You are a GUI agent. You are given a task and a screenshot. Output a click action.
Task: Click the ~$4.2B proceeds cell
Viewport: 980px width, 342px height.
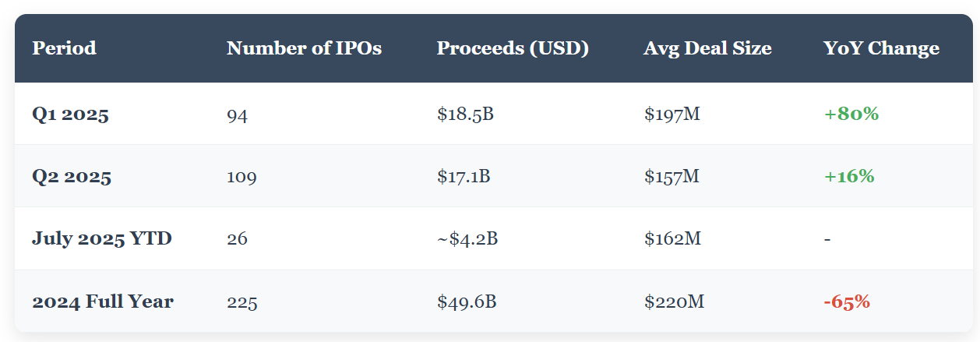coord(467,238)
